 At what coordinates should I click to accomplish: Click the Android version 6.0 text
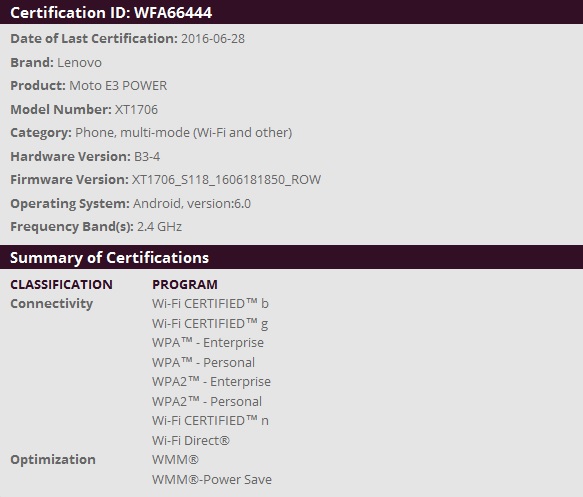click(x=192, y=204)
